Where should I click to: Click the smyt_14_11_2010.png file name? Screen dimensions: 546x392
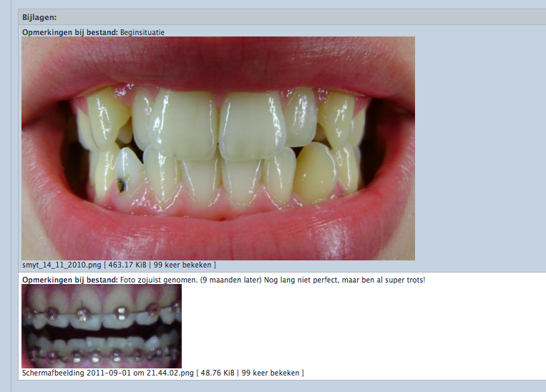point(62,265)
